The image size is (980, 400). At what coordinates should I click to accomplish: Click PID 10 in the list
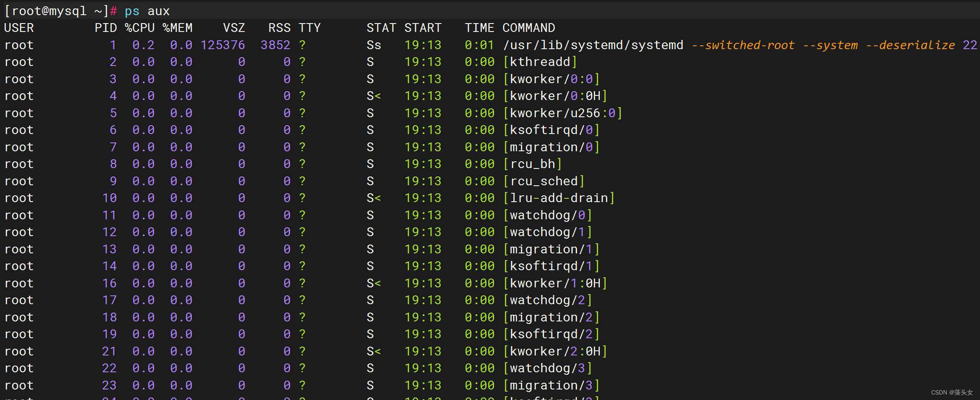110,198
